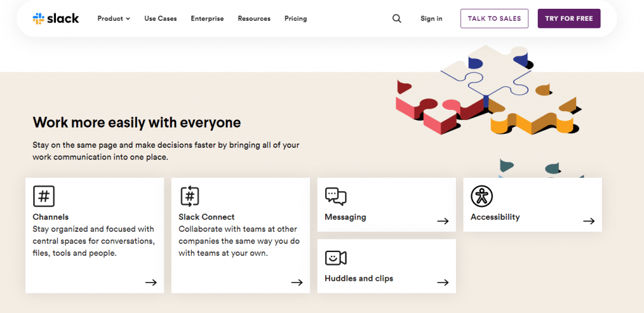
Task: Click the Channels hashtag icon
Action: [43, 196]
